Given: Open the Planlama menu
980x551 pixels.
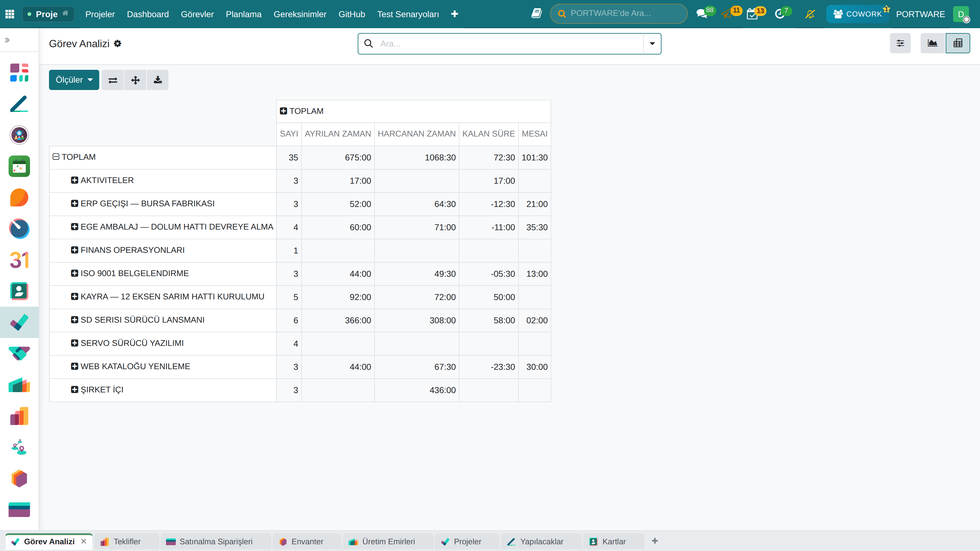Looking at the screenshot, I should [x=243, y=14].
